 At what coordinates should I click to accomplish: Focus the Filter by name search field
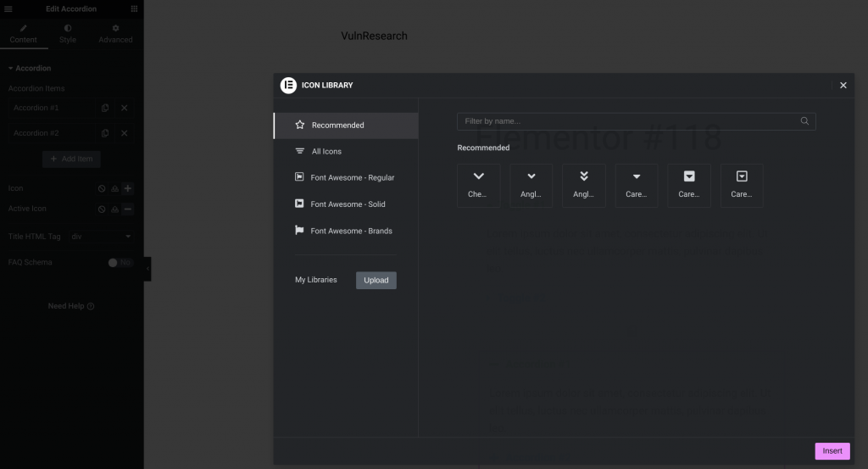(636, 121)
